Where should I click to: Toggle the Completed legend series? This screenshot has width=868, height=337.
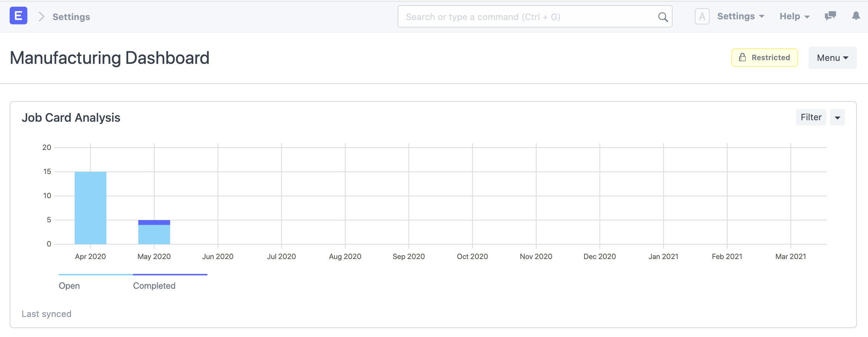pos(154,285)
